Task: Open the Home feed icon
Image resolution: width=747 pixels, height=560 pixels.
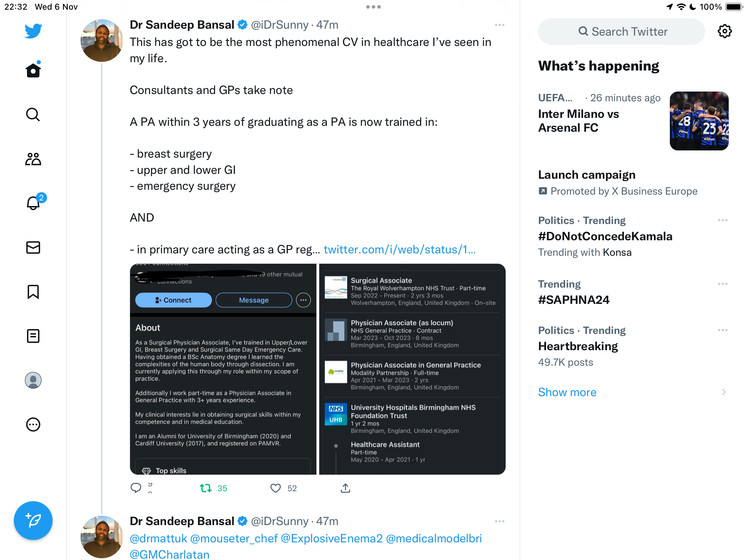Action: tap(33, 70)
